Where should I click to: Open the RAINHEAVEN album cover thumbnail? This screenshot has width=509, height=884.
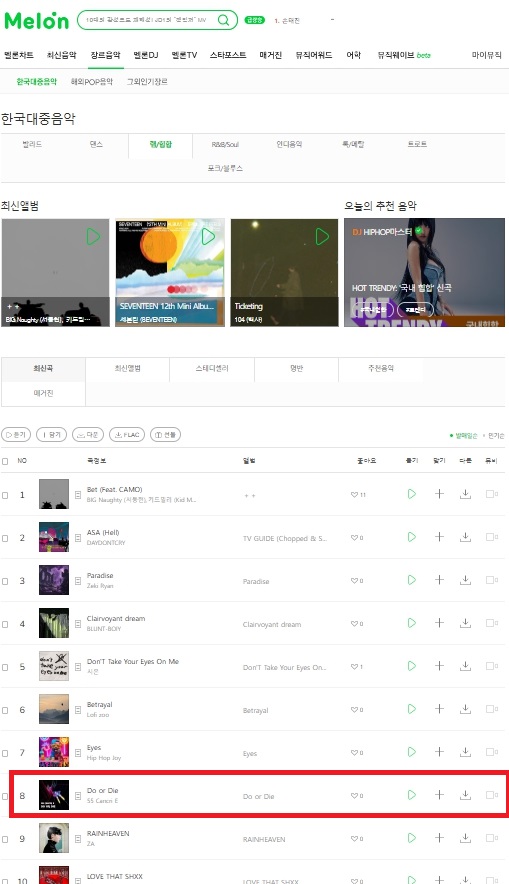54,838
